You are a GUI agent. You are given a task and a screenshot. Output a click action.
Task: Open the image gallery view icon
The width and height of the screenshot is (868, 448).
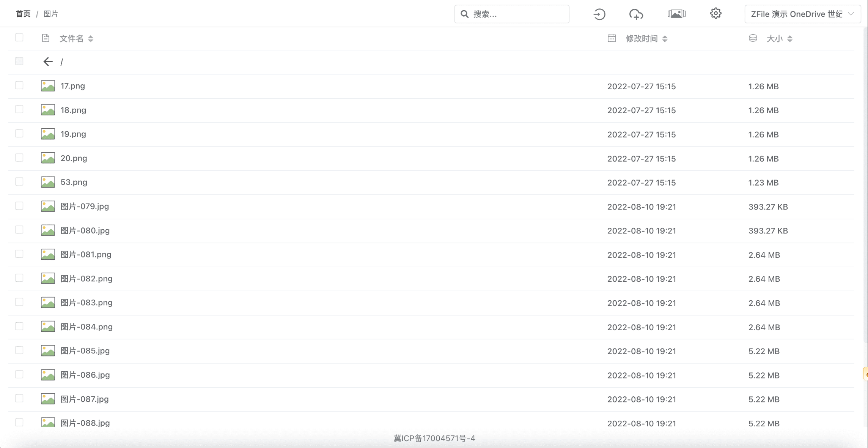(676, 14)
